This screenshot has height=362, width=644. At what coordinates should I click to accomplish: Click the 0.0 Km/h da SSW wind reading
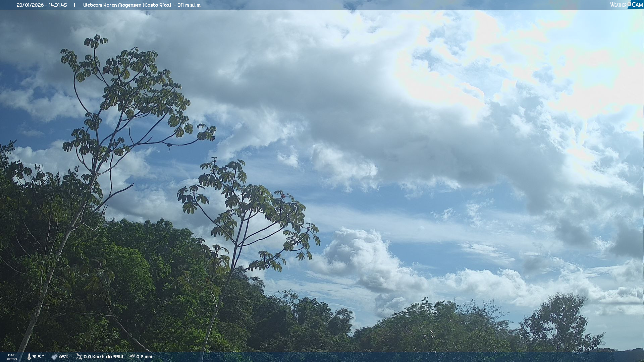[x=103, y=357]
